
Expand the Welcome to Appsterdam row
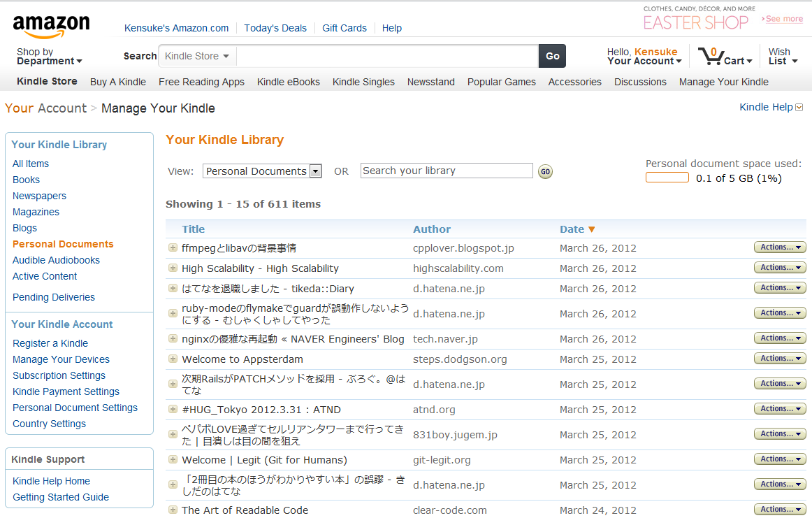pos(173,359)
